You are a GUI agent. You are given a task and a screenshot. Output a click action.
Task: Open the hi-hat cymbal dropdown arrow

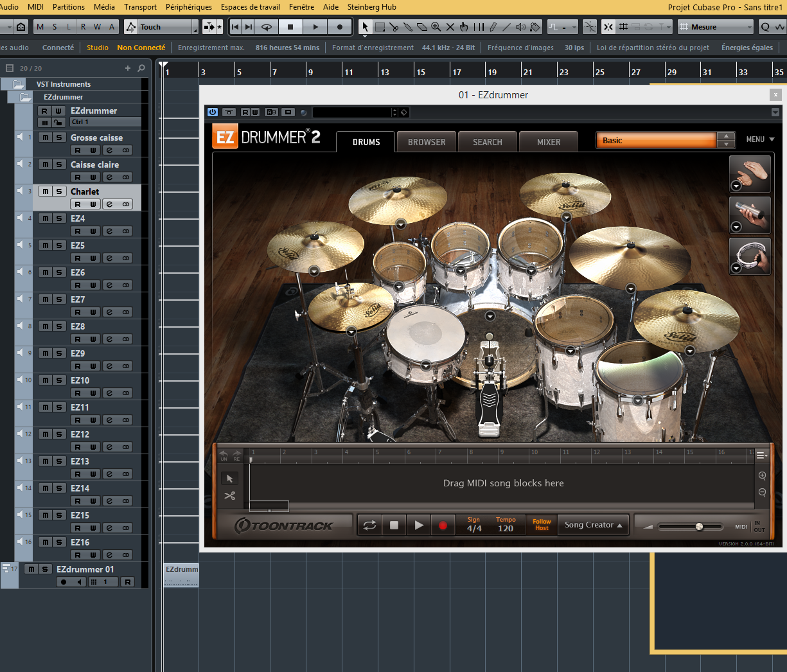coord(351,332)
